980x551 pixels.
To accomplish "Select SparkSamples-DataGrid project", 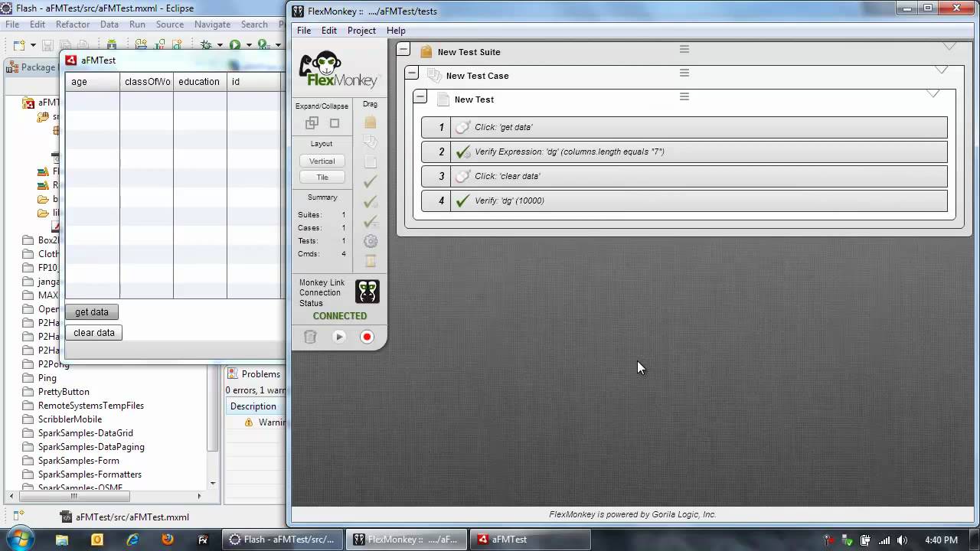I will [85, 433].
